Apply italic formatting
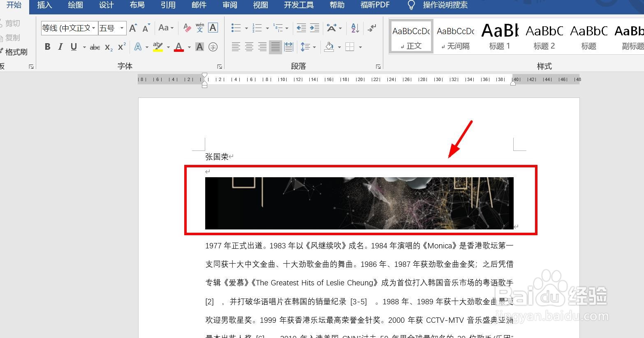The image size is (644, 338). pyautogui.click(x=60, y=46)
